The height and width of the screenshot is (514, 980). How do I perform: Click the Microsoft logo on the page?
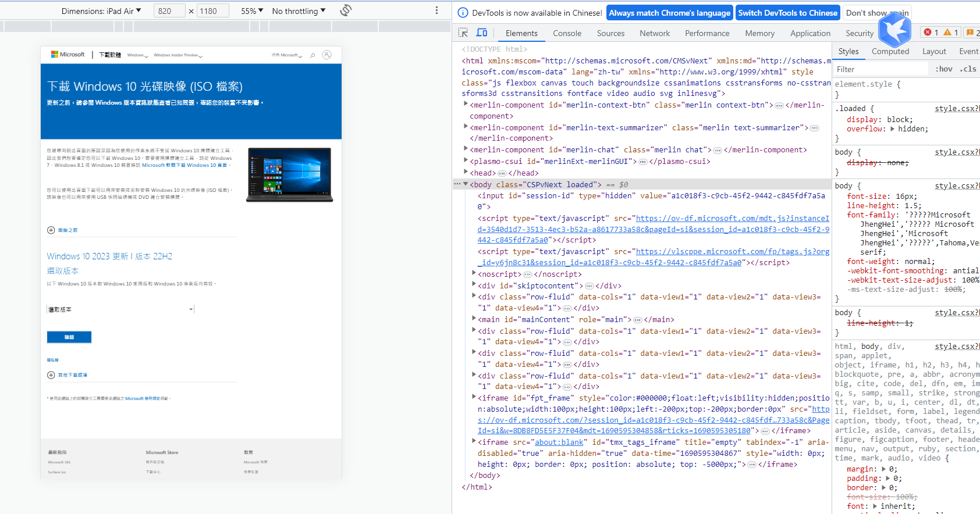point(68,55)
